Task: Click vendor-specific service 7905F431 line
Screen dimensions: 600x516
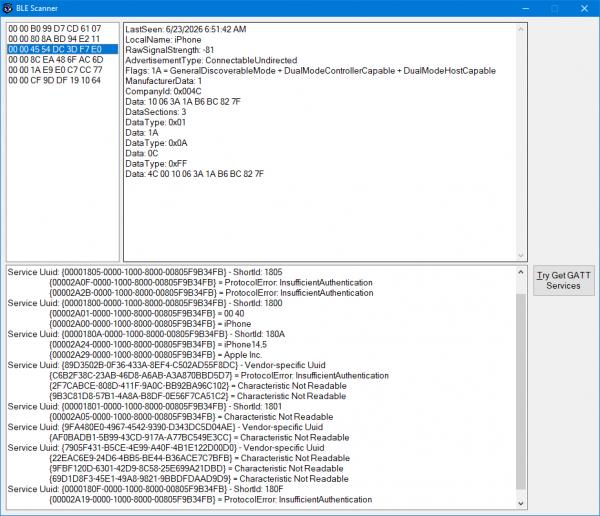Action: pyautogui.click(x=166, y=448)
